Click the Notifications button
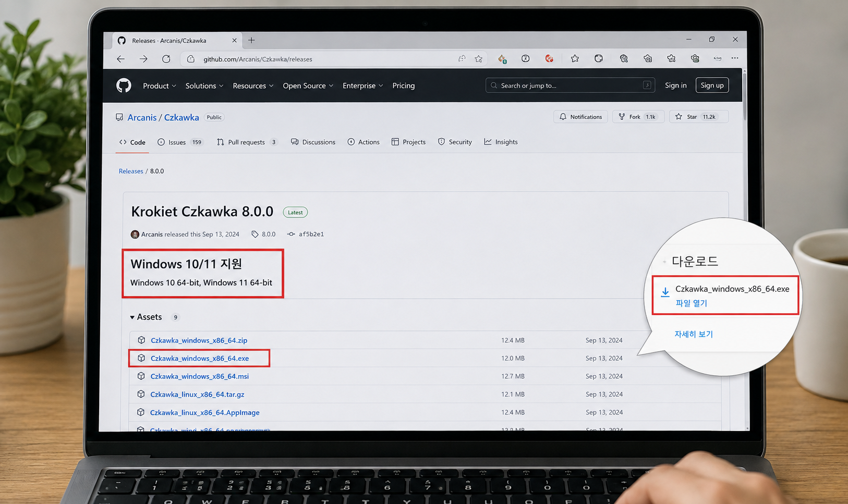848x504 pixels. 580,117
